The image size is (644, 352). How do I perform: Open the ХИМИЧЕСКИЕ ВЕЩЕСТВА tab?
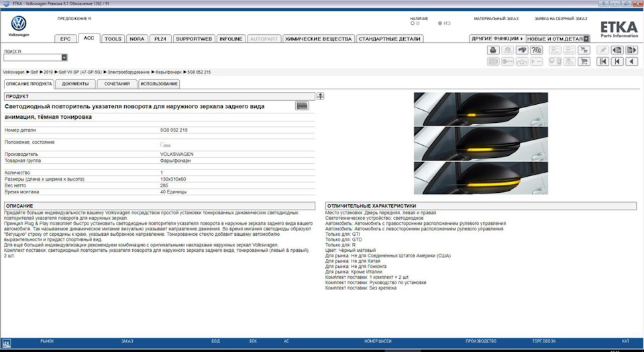pyautogui.click(x=318, y=39)
